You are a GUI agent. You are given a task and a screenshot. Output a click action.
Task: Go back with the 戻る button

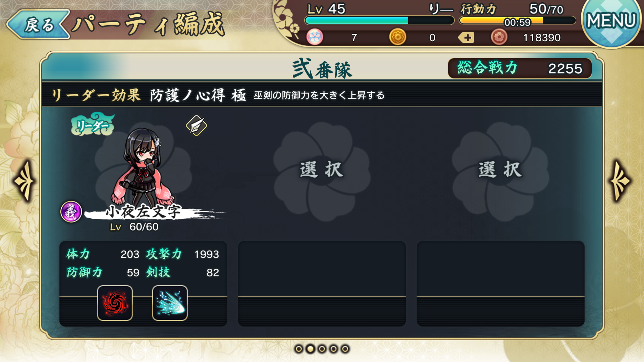(x=38, y=24)
